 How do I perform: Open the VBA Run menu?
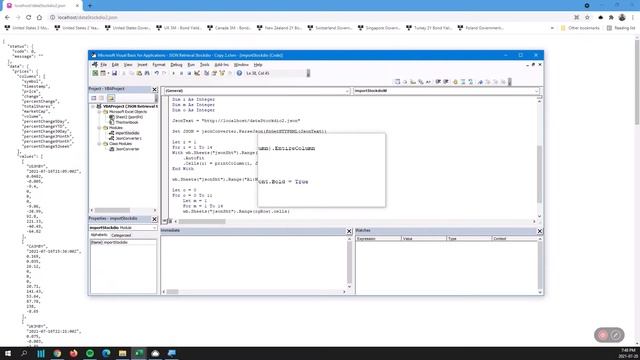(191, 64)
